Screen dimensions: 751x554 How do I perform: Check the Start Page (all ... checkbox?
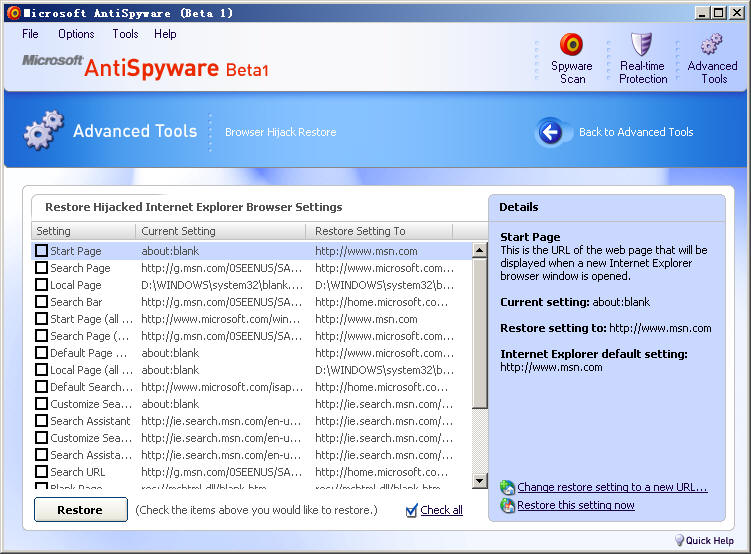pyautogui.click(x=42, y=319)
